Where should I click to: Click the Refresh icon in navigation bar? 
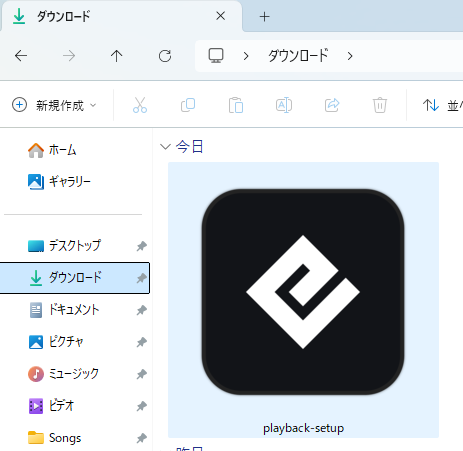click(165, 56)
